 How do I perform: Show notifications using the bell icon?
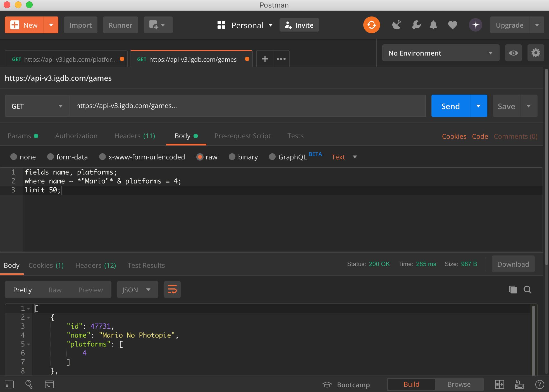point(433,25)
